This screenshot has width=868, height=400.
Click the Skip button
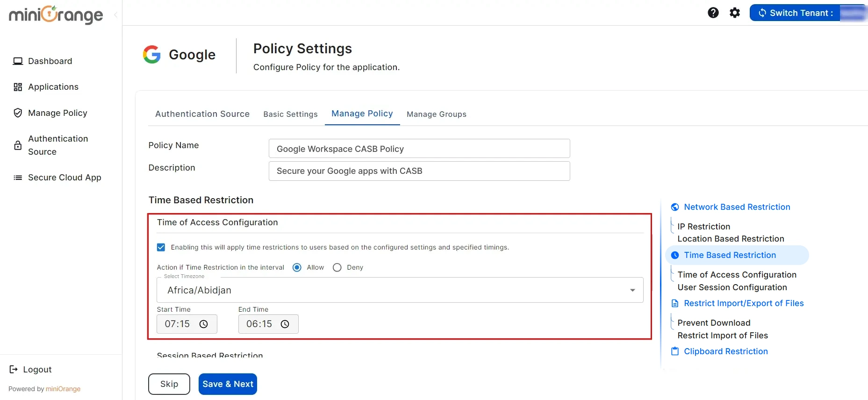169,384
